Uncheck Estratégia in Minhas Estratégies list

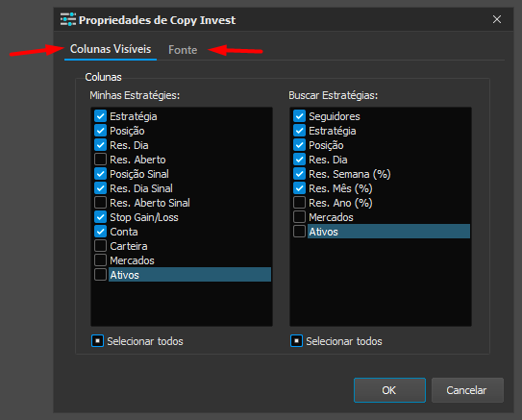(x=100, y=116)
